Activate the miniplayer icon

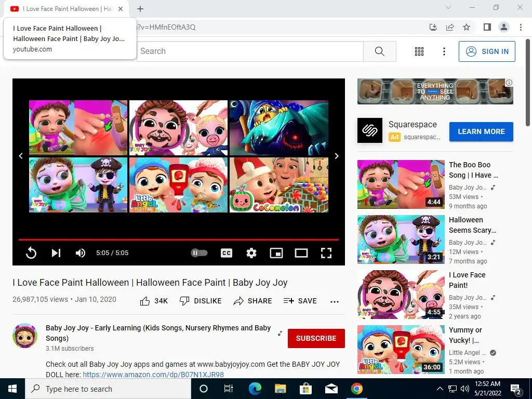[276, 253]
